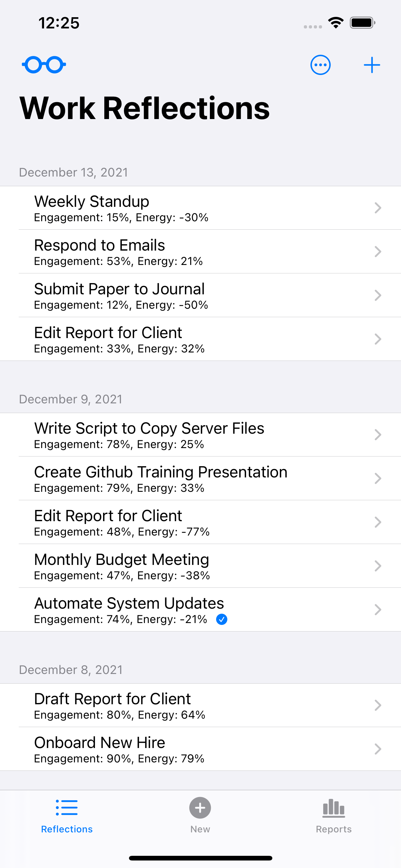Switch to the Reports tab label
The height and width of the screenshot is (868, 401).
334,829
